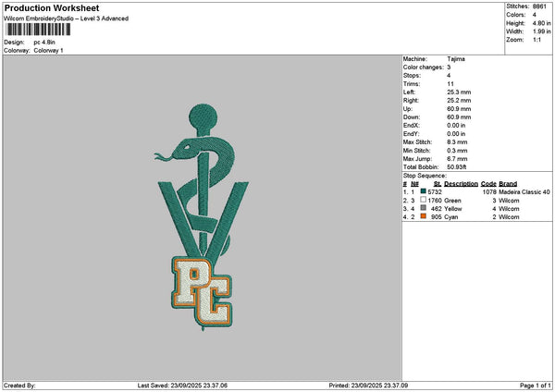555x392 pixels.
Task: Click the 'Created By:' footer label
Action: (x=19, y=386)
